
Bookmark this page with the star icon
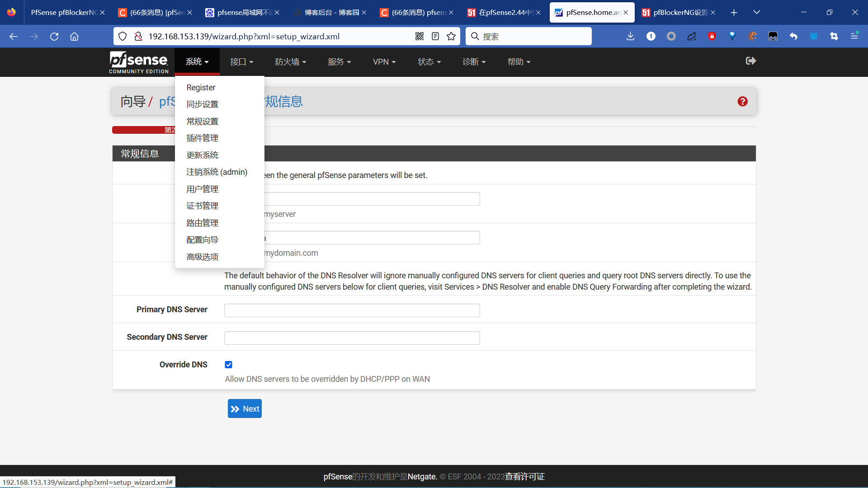pyautogui.click(x=451, y=37)
